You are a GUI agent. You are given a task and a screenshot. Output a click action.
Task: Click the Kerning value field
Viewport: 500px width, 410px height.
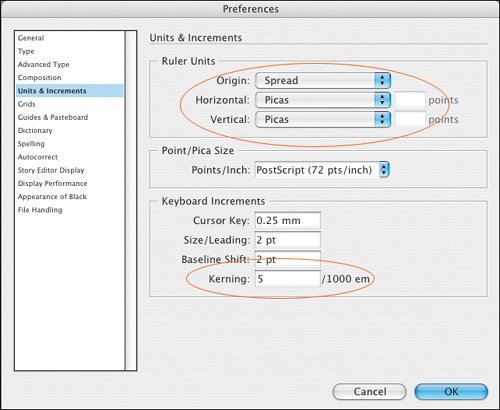click(x=288, y=279)
